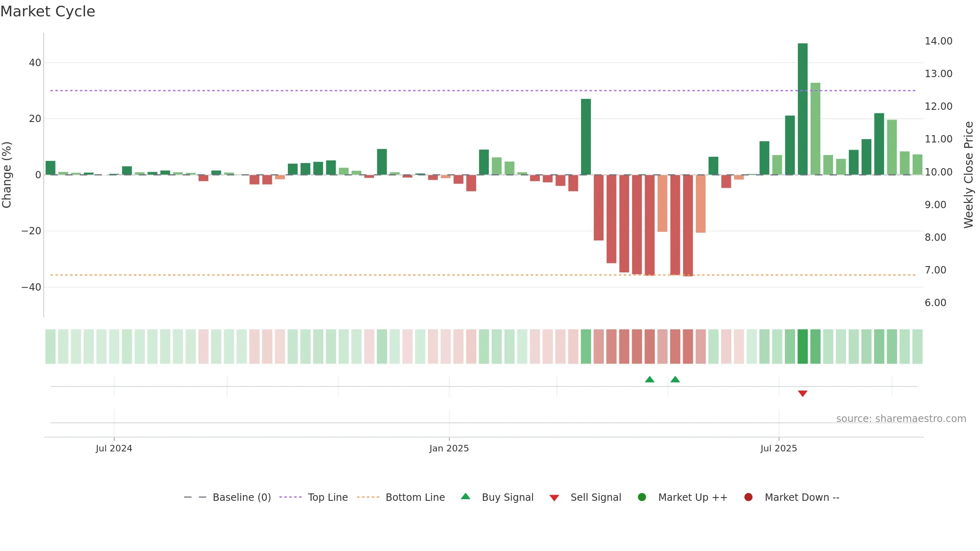Click the Jul 2025 axis label
The height and width of the screenshot is (551, 980).
point(779,448)
